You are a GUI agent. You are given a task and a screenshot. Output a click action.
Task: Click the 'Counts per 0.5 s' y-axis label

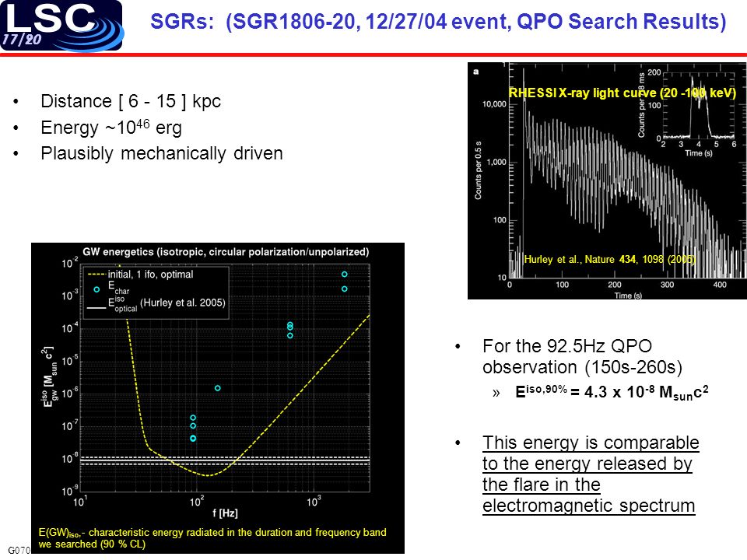(478, 170)
